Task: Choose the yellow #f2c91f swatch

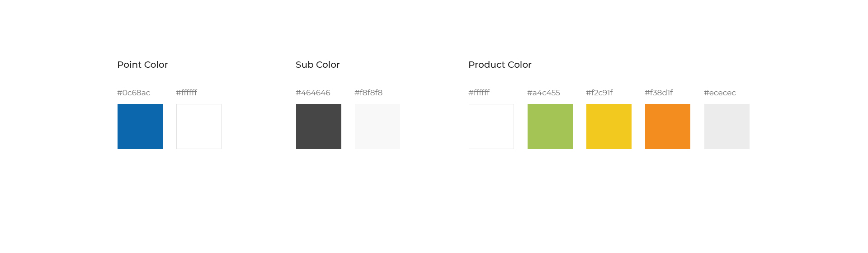Action: (609, 126)
